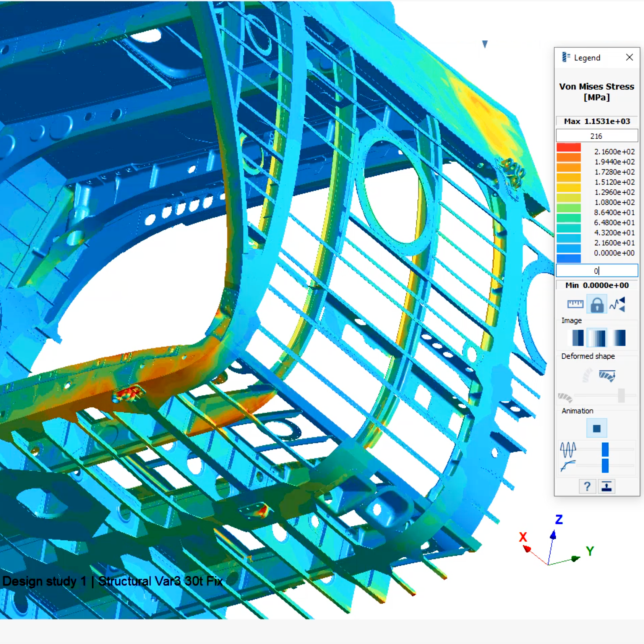Click the min/max curve markers icon
Viewport: 644px width, 644px height.
point(618,304)
